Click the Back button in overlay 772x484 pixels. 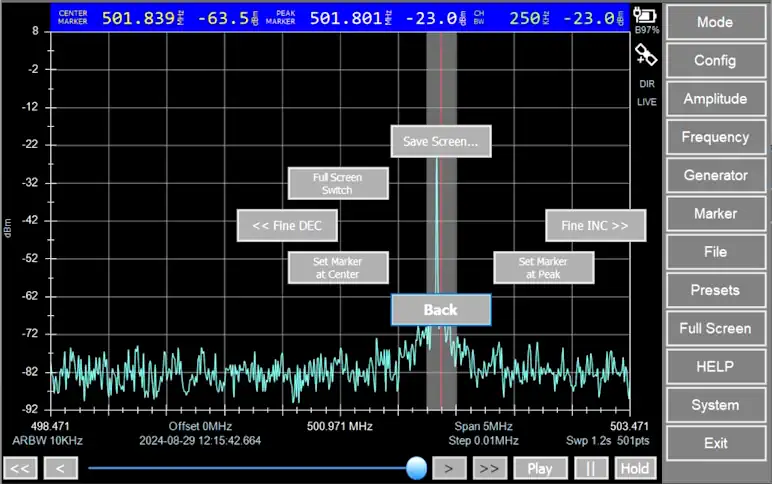point(440,310)
